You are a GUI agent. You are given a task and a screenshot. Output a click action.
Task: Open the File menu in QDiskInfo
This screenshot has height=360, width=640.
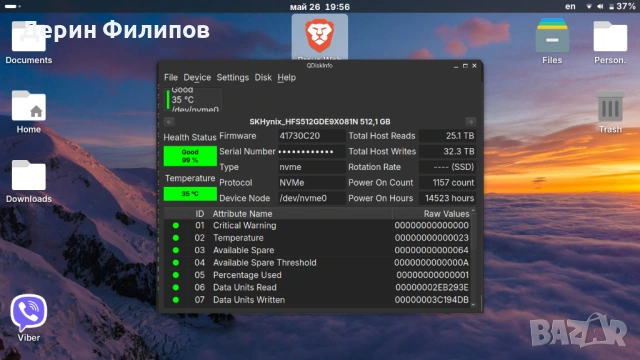tap(171, 77)
